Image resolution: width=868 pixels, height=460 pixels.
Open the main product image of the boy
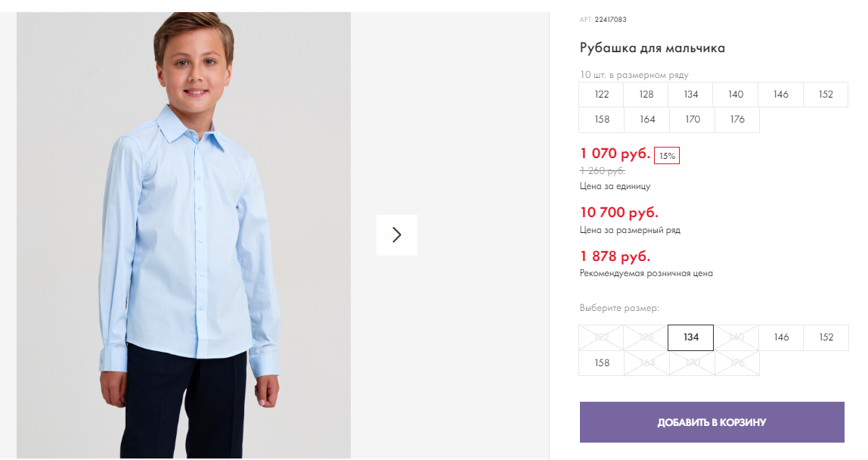tap(183, 235)
